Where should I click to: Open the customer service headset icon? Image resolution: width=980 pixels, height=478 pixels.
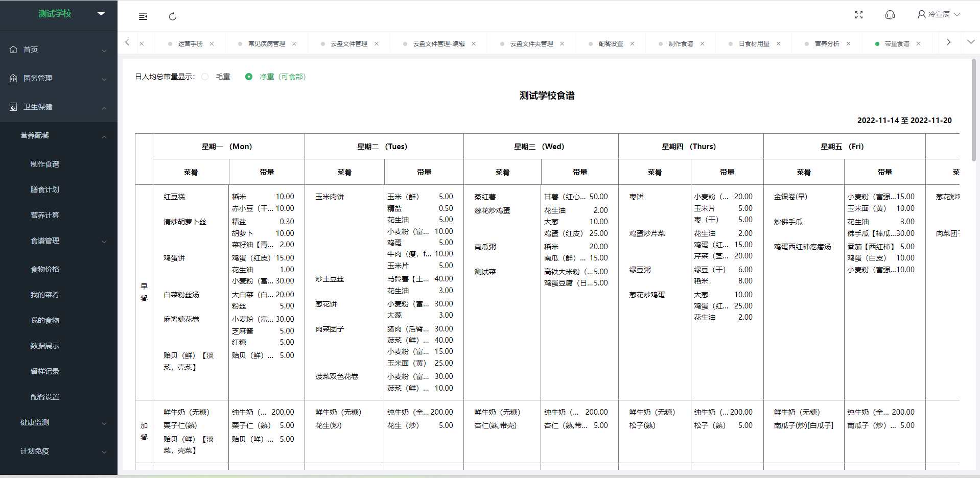890,15
